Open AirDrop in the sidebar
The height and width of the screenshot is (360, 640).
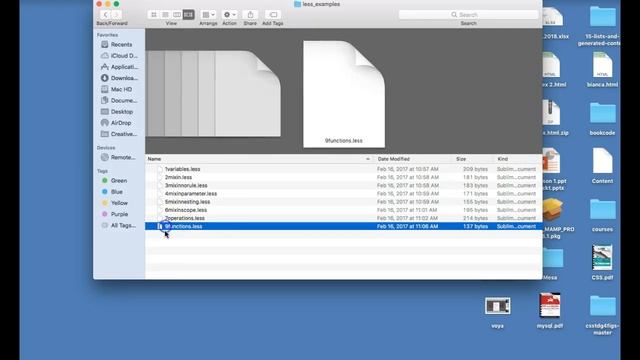pos(116,123)
